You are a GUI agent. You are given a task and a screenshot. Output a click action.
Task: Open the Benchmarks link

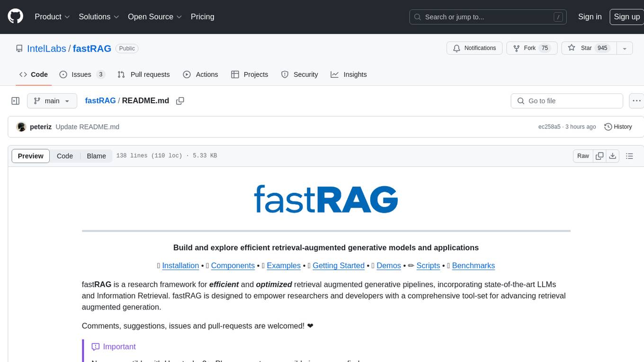[x=474, y=265]
